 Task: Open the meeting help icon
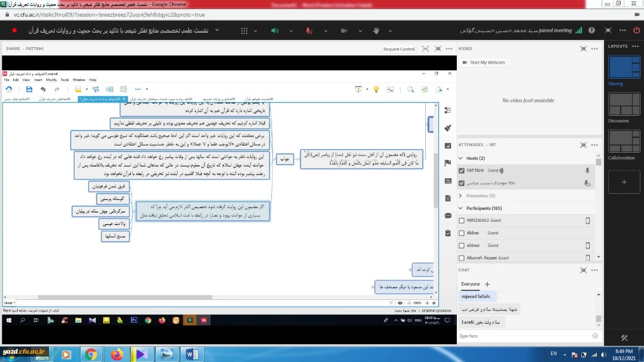pos(592,30)
